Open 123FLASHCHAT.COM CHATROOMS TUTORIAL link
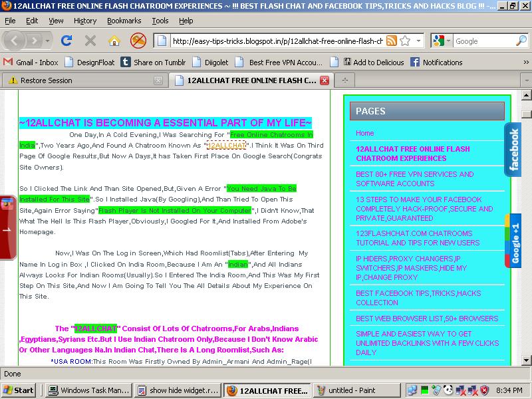This screenshot has height=399, width=532. 418,238
